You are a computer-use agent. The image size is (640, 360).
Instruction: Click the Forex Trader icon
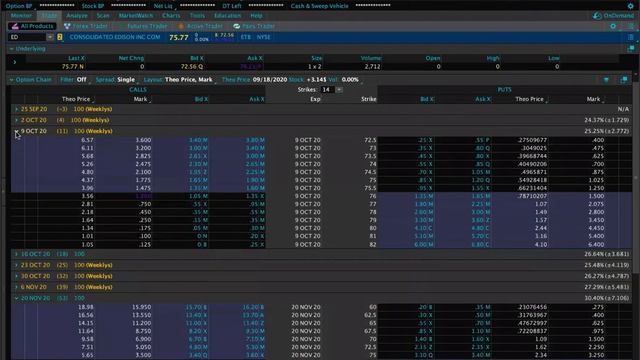pos(67,26)
